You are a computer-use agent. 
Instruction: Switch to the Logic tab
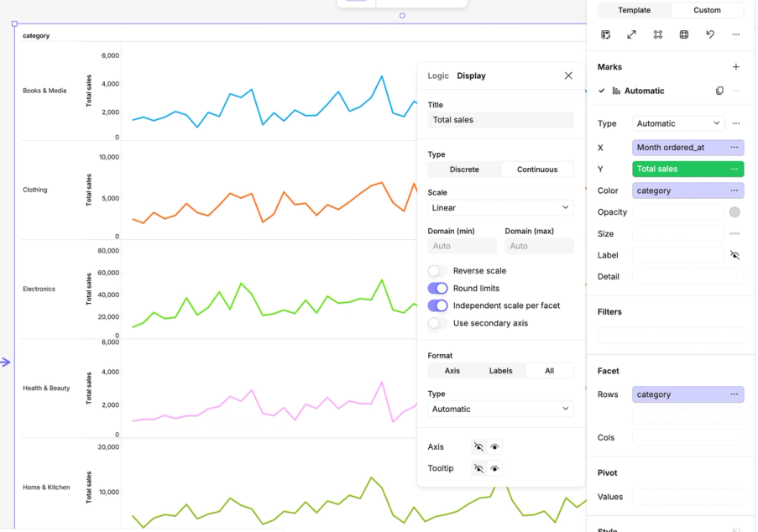click(x=438, y=76)
